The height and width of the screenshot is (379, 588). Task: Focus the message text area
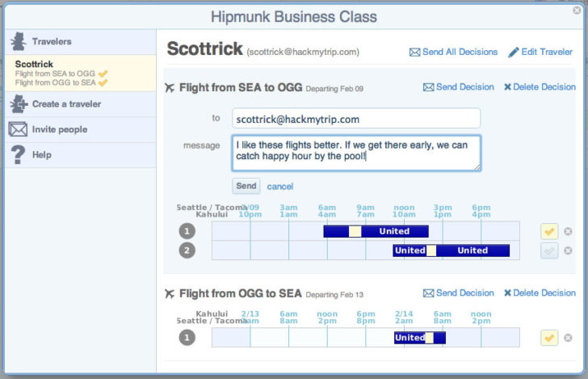[356, 153]
